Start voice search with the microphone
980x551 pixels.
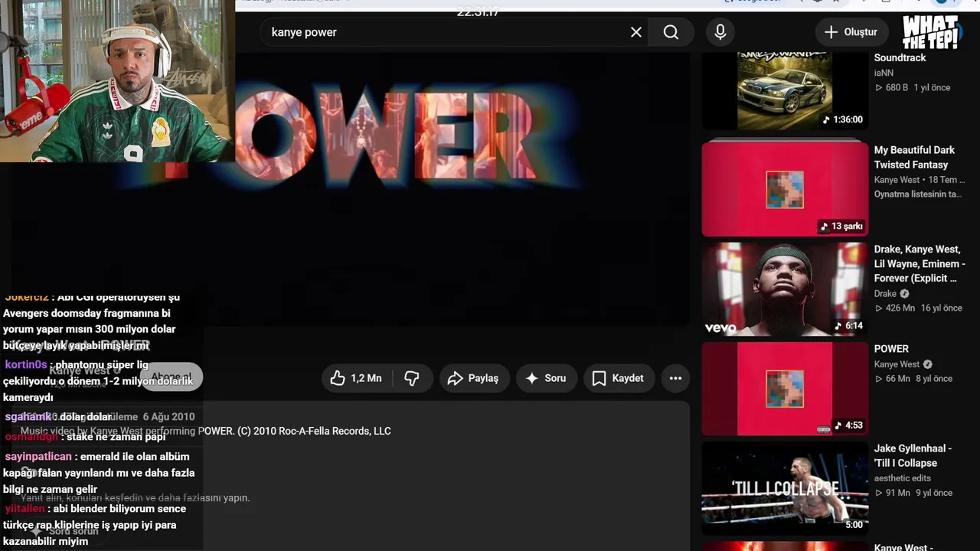pos(720,32)
